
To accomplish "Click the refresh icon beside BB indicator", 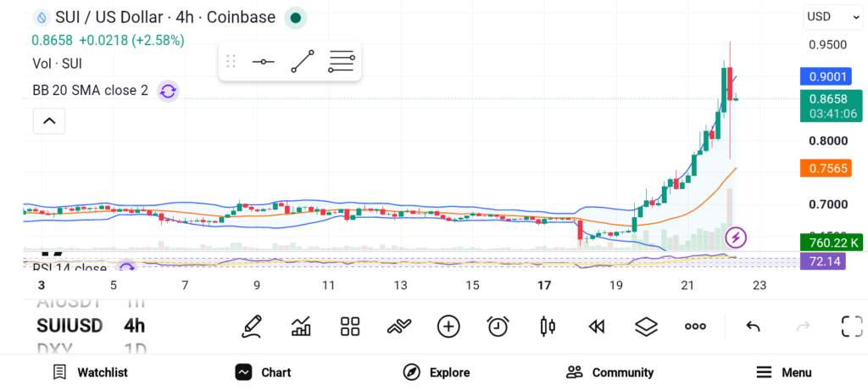I will coord(168,91).
